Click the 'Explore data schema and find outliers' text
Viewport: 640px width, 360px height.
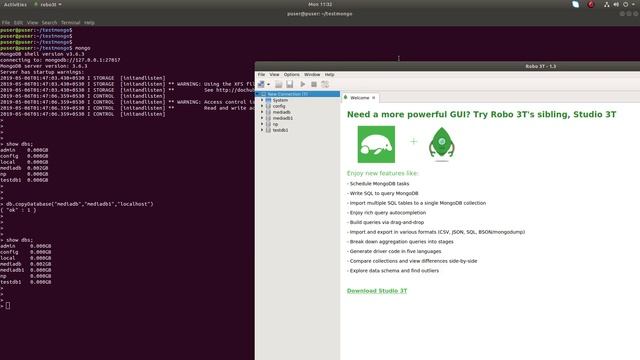pyautogui.click(x=394, y=271)
